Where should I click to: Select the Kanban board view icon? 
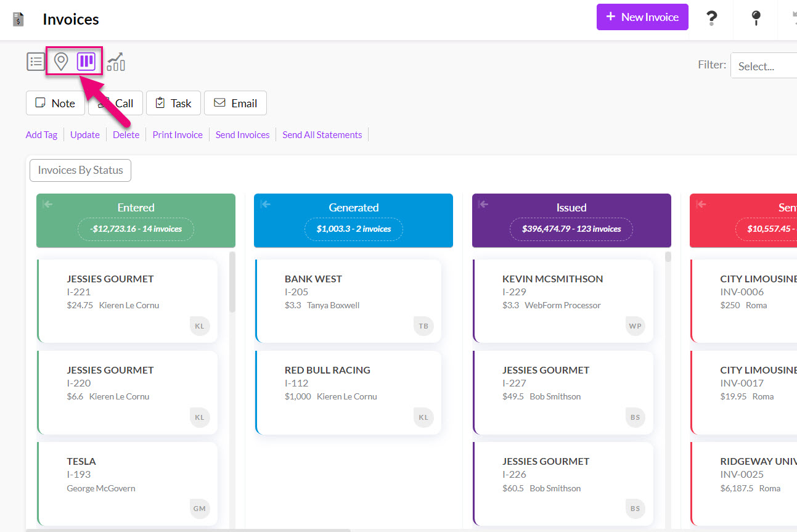click(x=86, y=62)
